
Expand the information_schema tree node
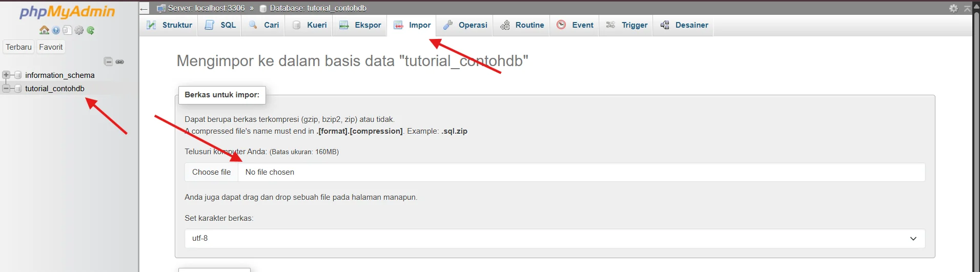click(x=6, y=75)
